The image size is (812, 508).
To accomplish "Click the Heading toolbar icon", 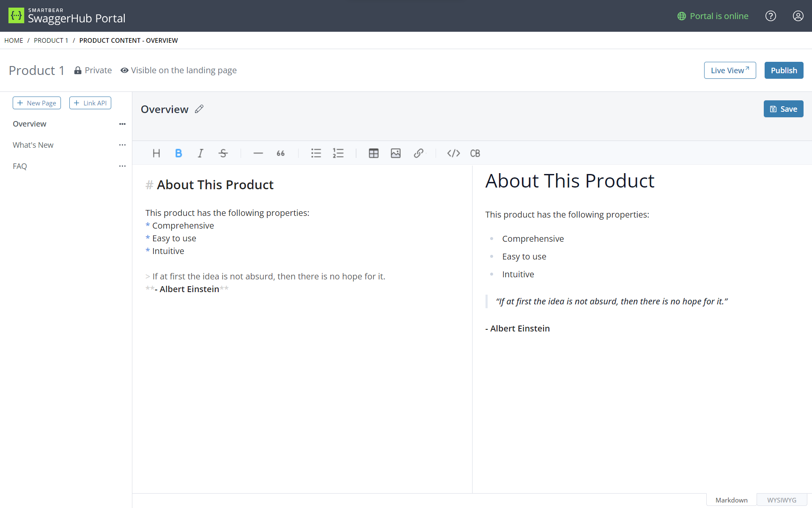I will coord(156,153).
